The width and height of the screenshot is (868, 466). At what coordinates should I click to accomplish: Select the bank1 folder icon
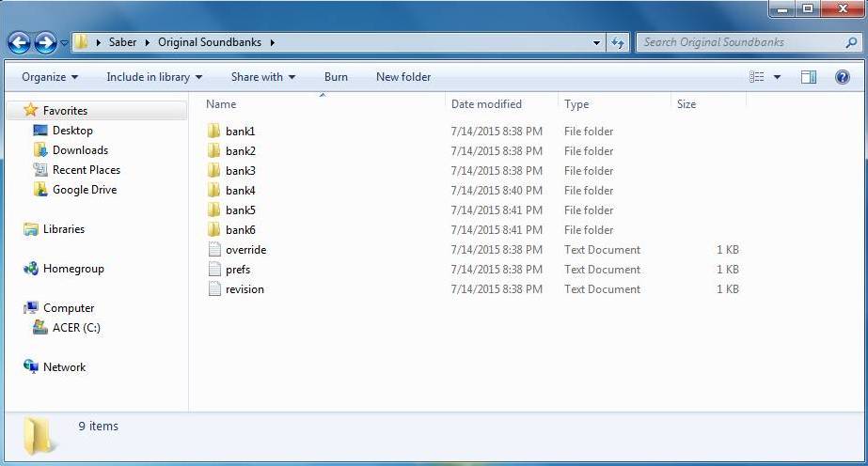214,131
